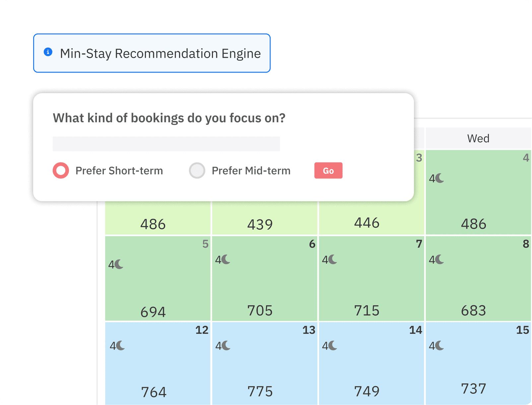Click the moon min-stay icon on day 8
The height and width of the screenshot is (405, 532).
(x=440, y=259)
